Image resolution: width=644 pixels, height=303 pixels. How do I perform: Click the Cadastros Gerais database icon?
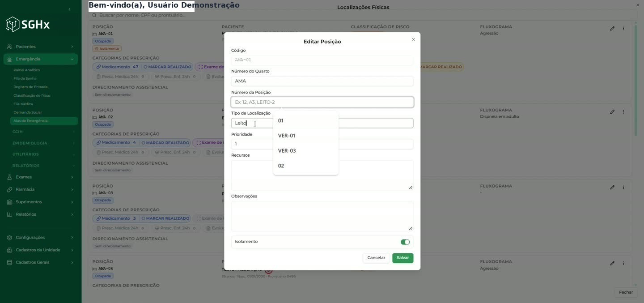(9, 262)
